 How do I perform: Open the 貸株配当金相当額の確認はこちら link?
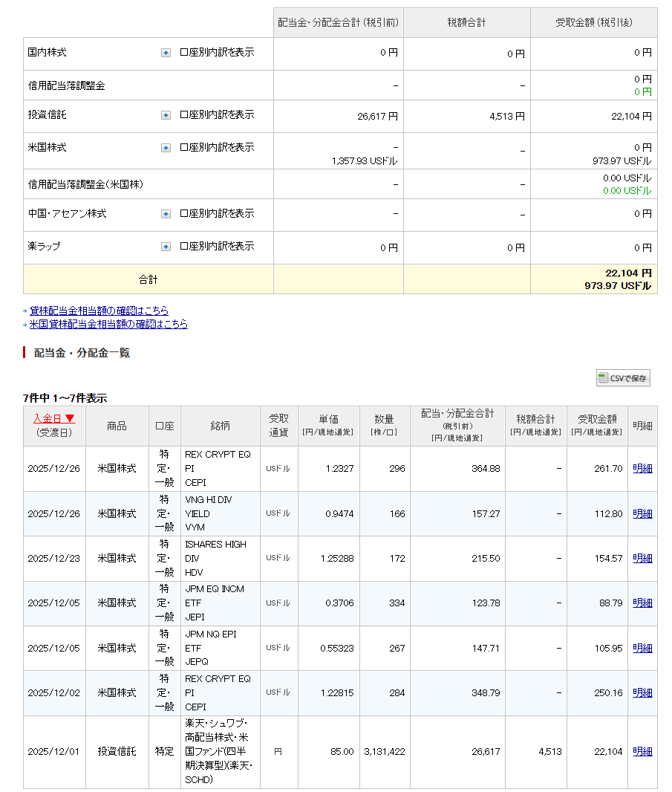point(99,311)
